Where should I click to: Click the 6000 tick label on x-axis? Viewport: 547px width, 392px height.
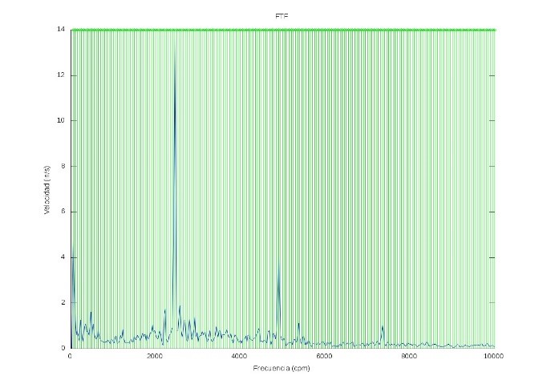tap(325, 357)
